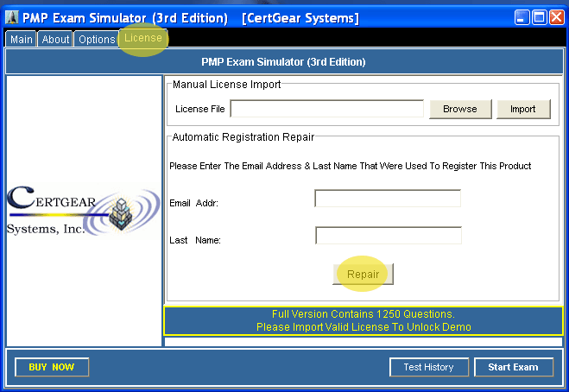Focus the Email Addr text field
The image size is (569, 392).
click(388, 199)
